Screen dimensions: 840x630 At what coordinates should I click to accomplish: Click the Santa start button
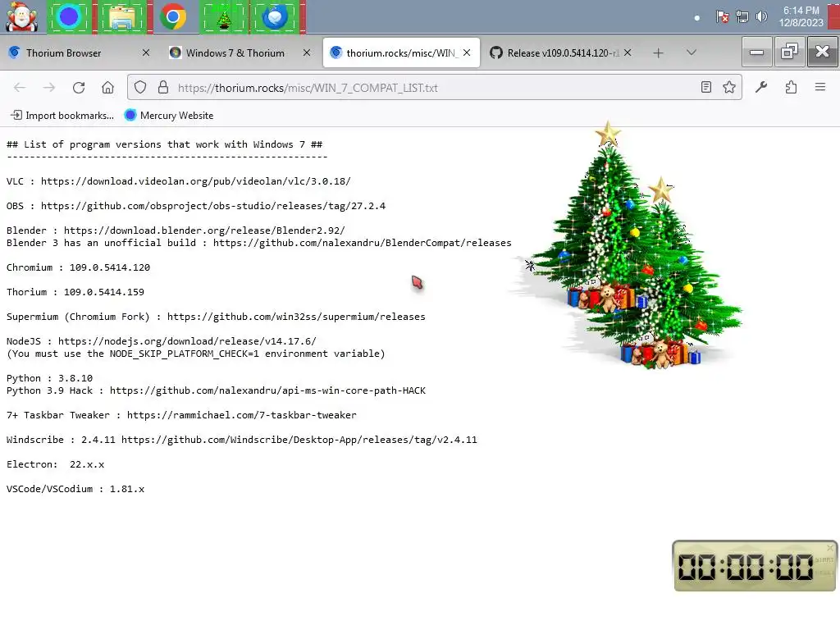(x=21, y=17)
